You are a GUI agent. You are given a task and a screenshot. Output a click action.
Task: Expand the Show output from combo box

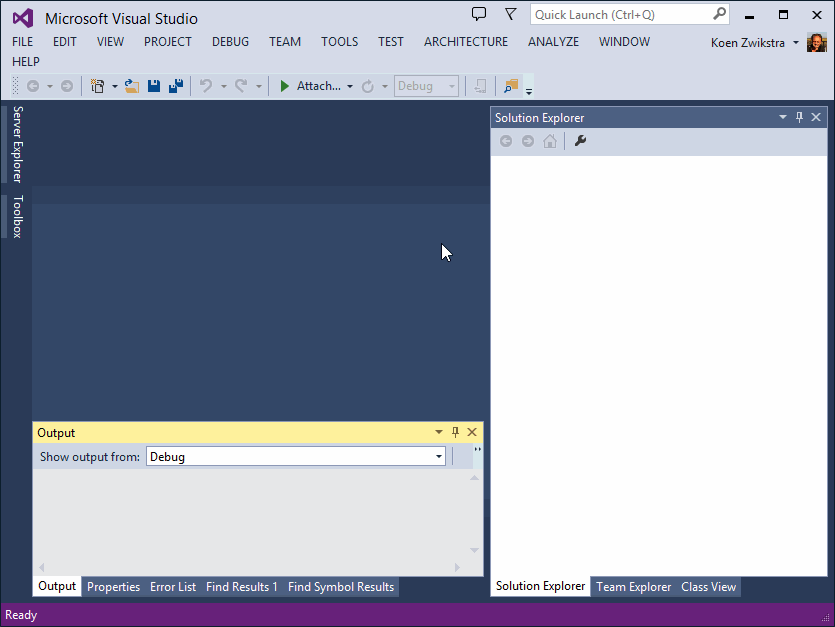point(439,457)
